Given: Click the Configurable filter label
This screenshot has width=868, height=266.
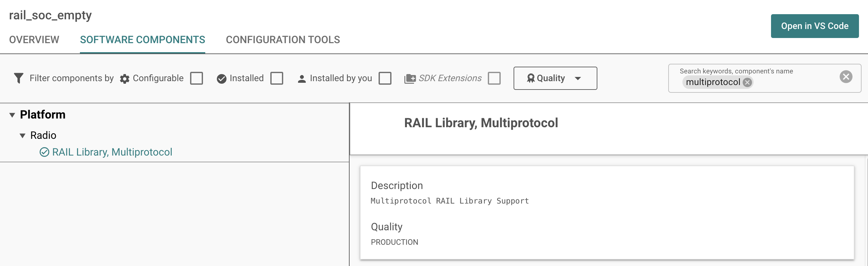Looking at the screenshot, I should (x=158, y=78).
